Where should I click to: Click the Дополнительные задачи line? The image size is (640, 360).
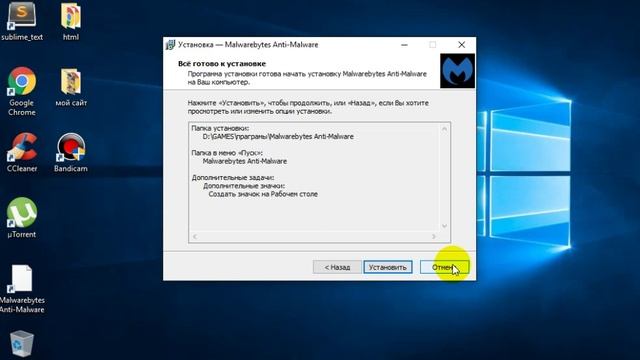233,178
